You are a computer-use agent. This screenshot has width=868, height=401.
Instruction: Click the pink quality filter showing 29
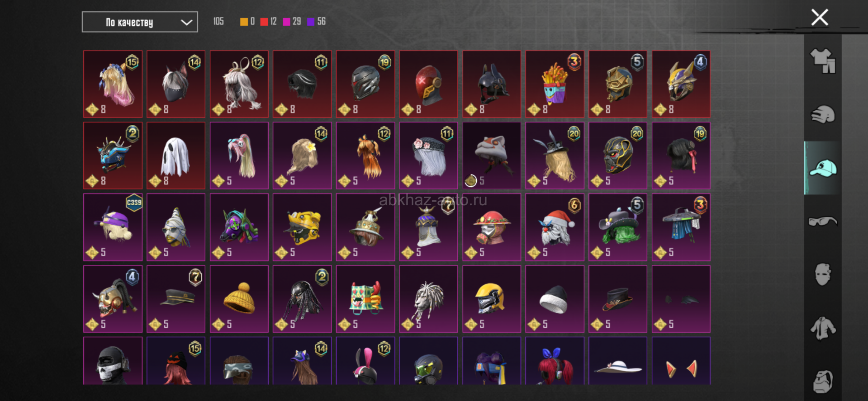(x=292, y=22)
